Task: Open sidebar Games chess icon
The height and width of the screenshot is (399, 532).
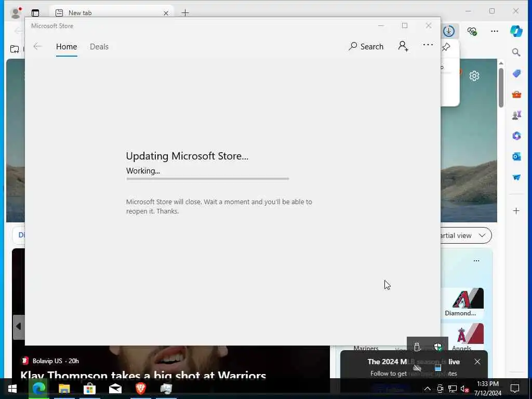Action: click(516, 115)
